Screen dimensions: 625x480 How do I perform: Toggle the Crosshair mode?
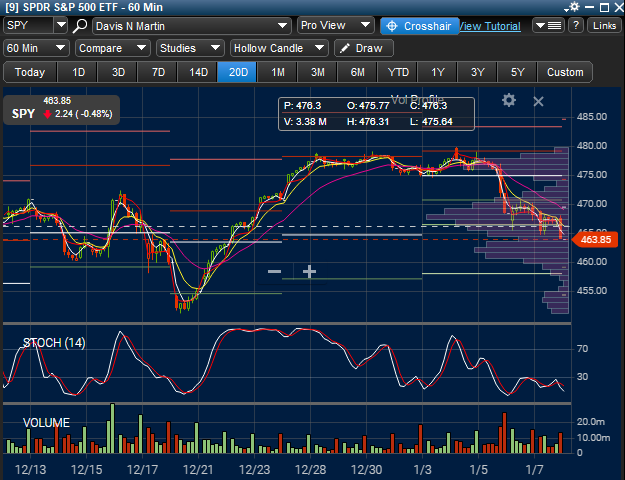coord(419,26)
